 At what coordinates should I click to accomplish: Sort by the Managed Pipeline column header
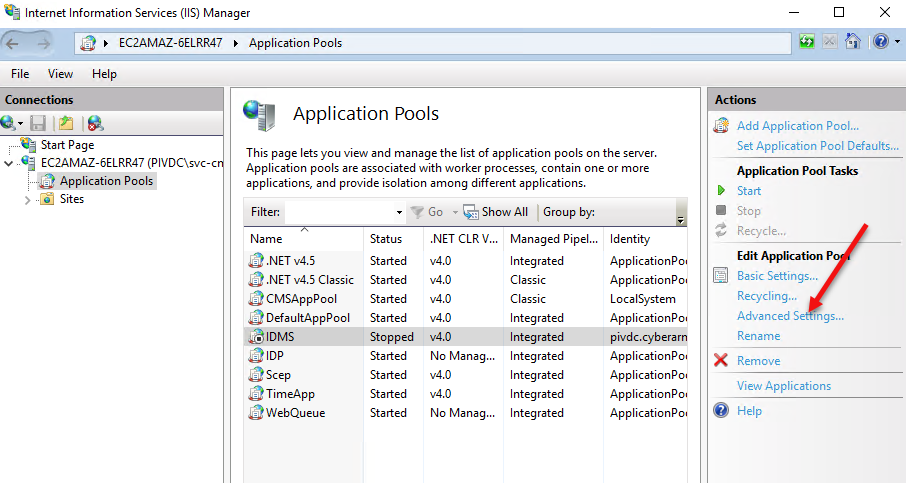point(554,239)
